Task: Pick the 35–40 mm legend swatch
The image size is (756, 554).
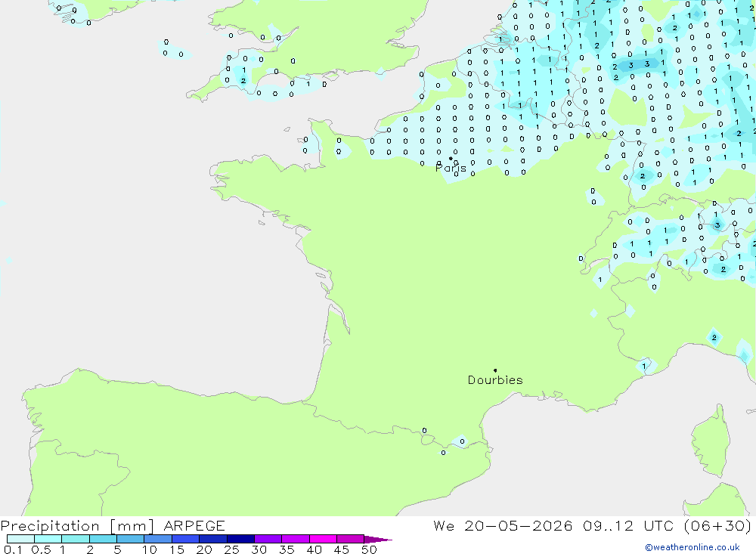Action: click(x=296, y=539)
